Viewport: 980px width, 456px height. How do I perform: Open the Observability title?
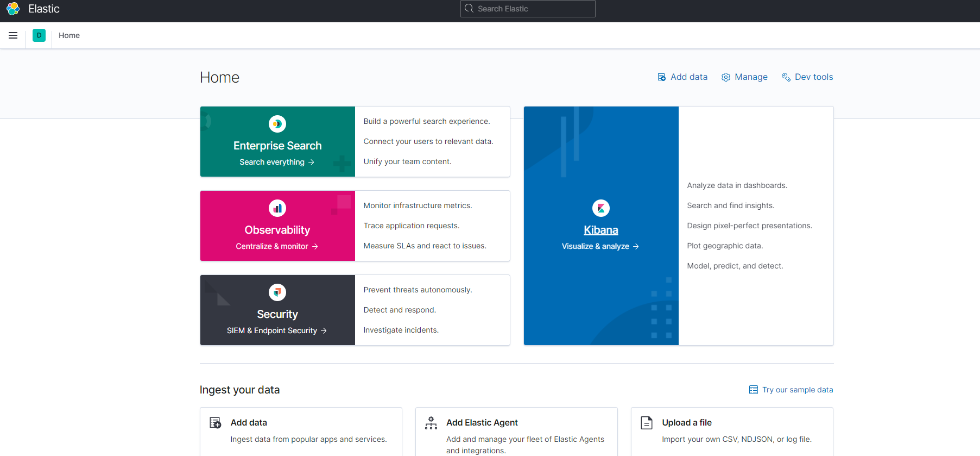coord(277,230)
